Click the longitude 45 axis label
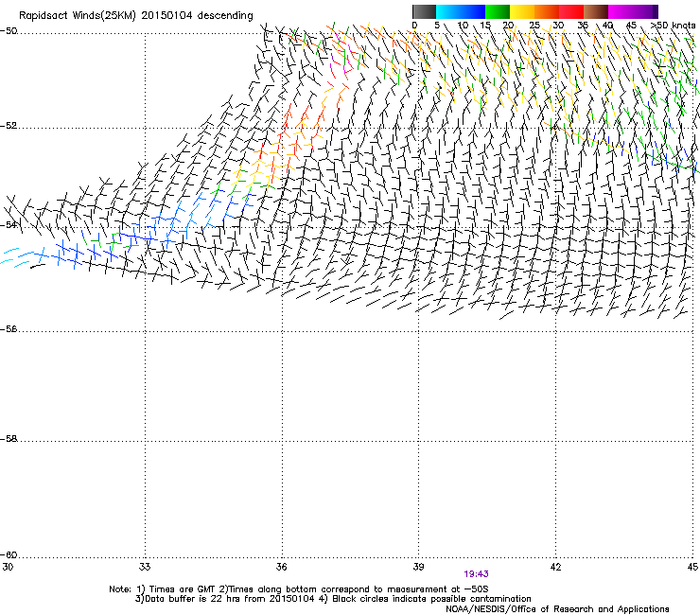This screenshot has width=700, height=615. (x=692, y=567)
